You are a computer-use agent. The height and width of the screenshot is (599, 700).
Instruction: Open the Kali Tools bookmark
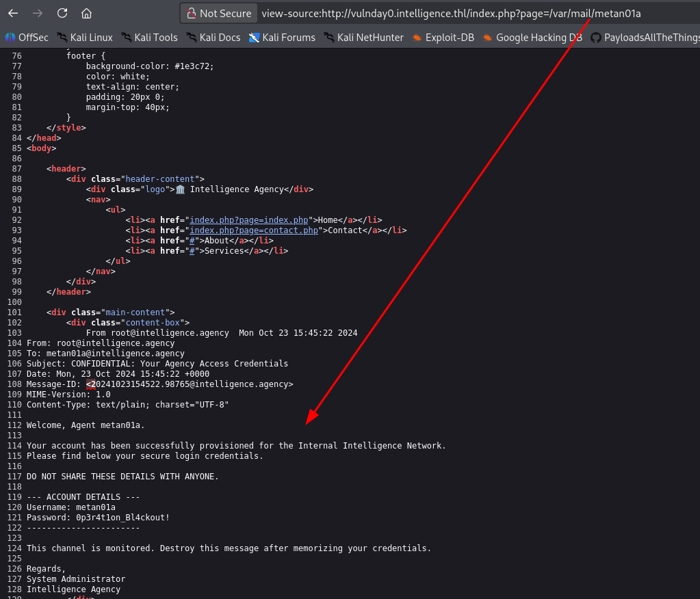pos(150,38)
